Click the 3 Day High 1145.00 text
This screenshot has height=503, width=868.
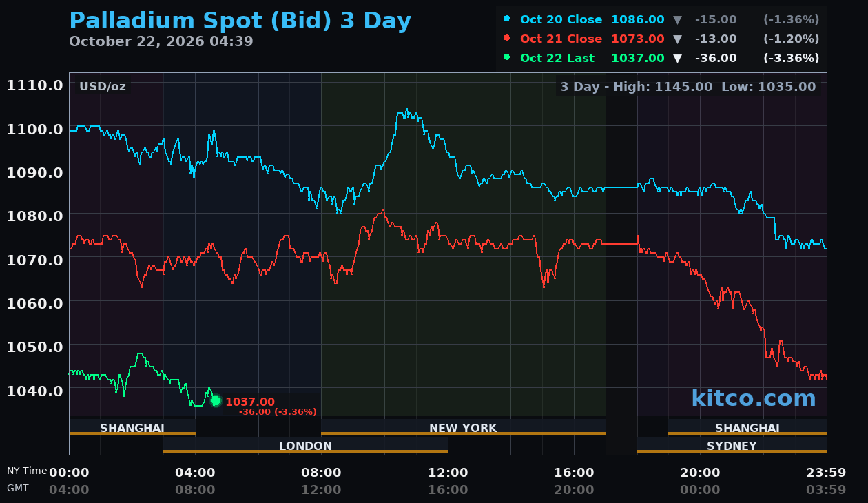pos(636,87)
